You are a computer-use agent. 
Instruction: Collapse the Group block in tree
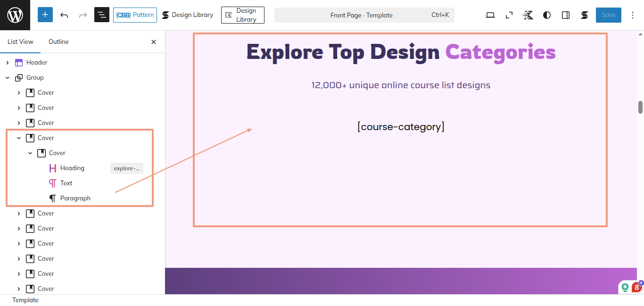click(8, 77)
